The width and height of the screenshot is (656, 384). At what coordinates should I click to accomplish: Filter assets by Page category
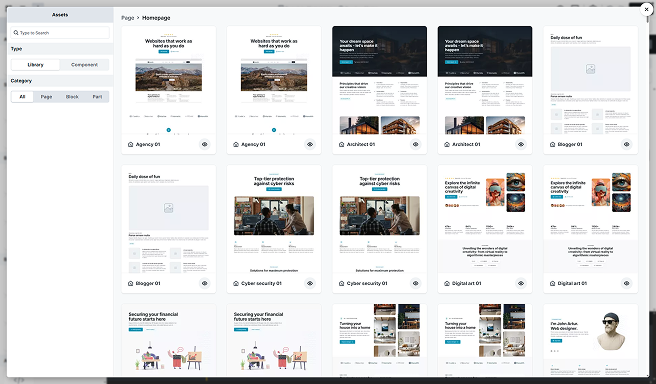tap(46, 97)
